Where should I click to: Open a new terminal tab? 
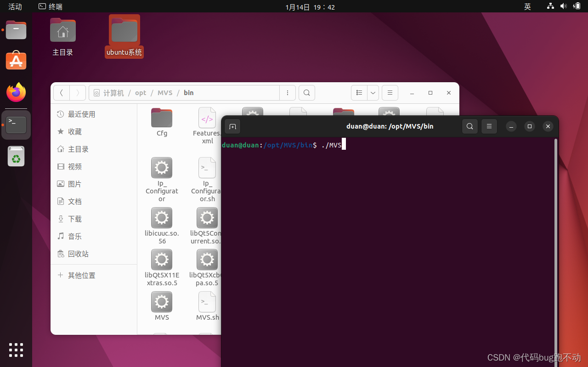[x=232, y=126]
